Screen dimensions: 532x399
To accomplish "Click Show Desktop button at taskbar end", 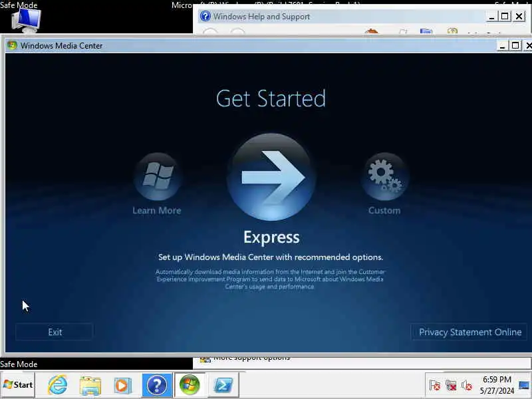I will (x=524, y=385).
